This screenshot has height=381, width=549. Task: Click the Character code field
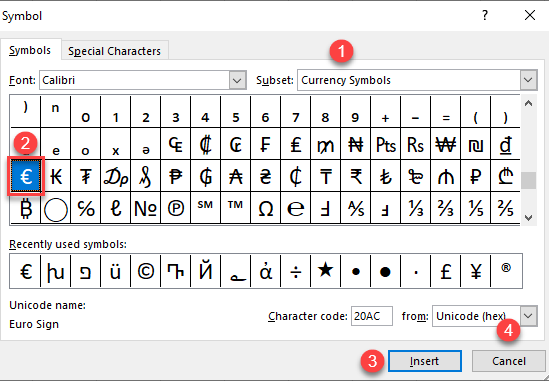click(371, 316)
